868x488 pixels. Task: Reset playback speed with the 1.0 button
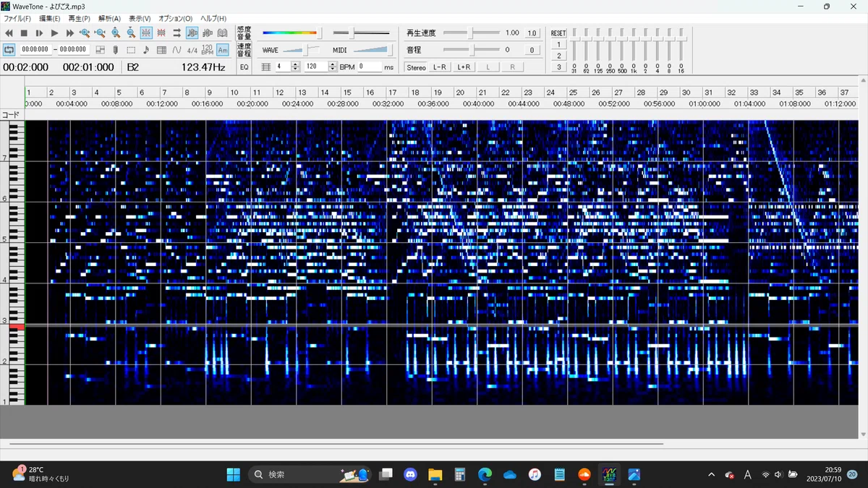point(532,33)
